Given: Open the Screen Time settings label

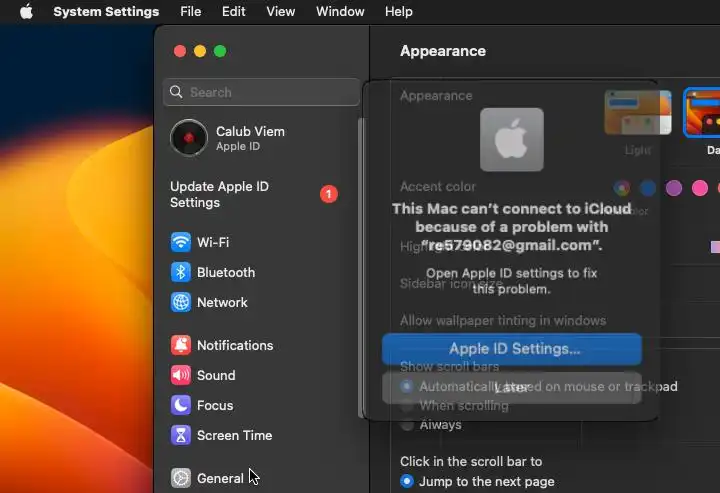Looking at the screenshot, I should click(235, 435).
